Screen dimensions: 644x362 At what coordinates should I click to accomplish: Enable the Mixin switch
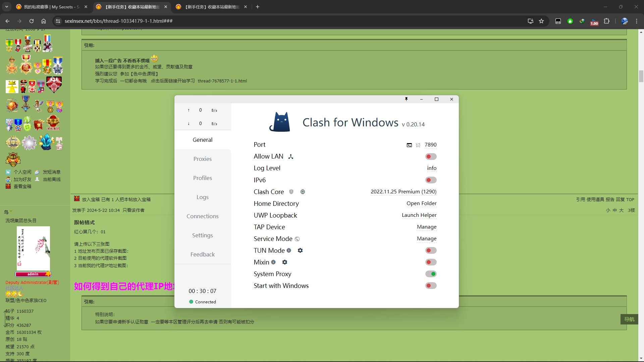[431, 262]
